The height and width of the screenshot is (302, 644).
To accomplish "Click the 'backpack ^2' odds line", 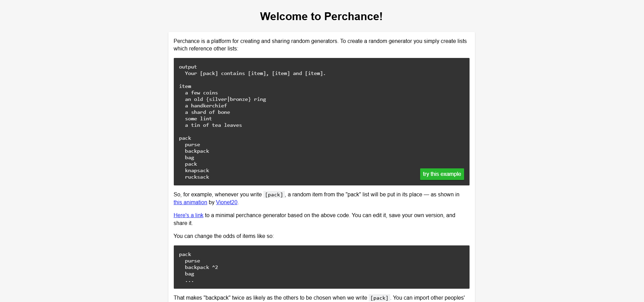I will pyautogui.click(x=201, y=268).
